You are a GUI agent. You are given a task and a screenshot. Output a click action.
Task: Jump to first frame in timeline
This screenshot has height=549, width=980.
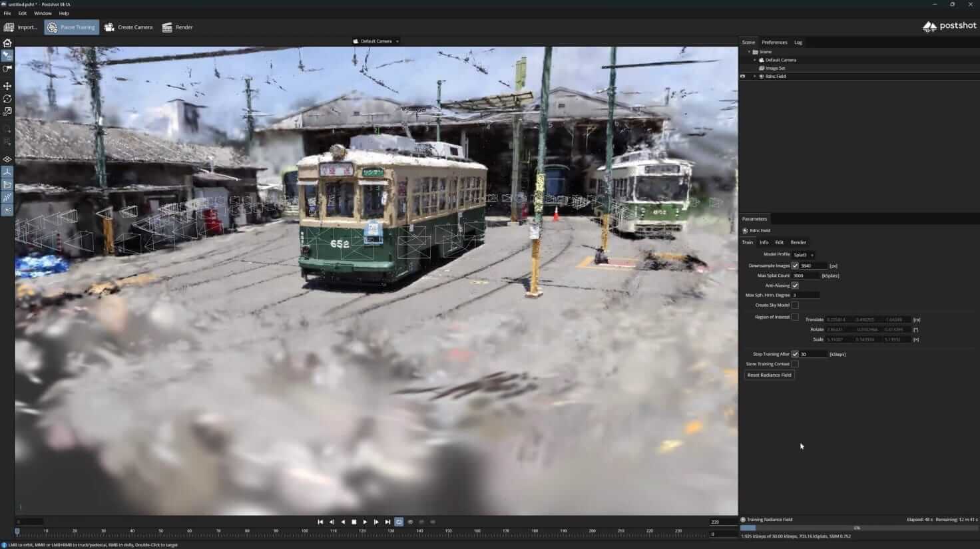click(320, 522)
